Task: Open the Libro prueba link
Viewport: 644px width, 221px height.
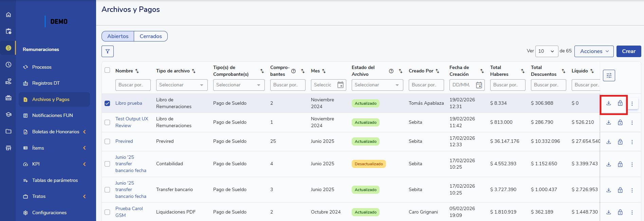Action: pos(129,103)
